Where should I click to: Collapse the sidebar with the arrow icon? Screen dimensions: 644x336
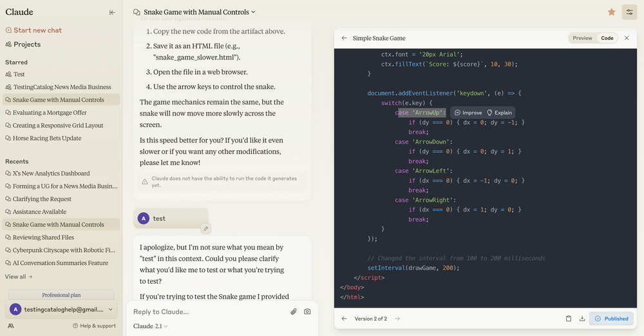[112, 12]
